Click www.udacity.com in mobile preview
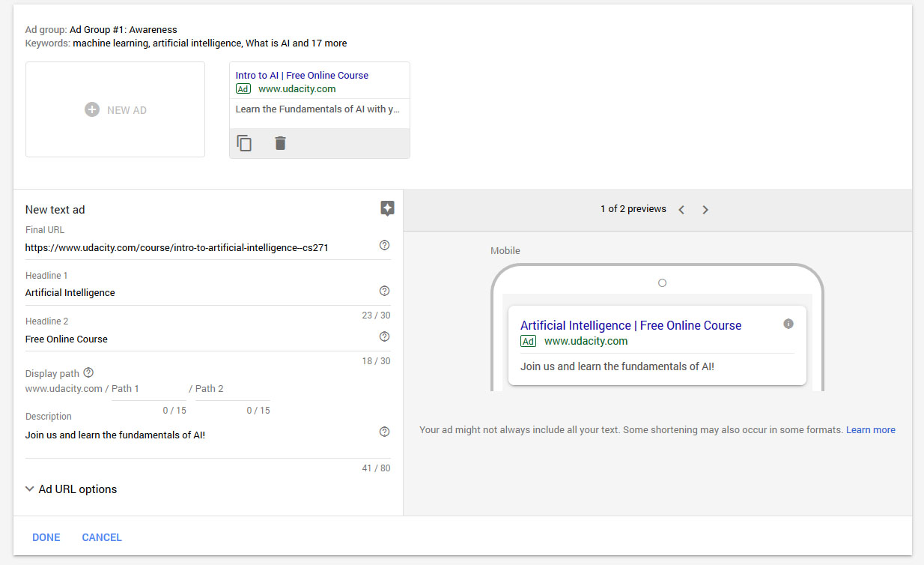The image size is (924, 565). (x=586, y=341)
